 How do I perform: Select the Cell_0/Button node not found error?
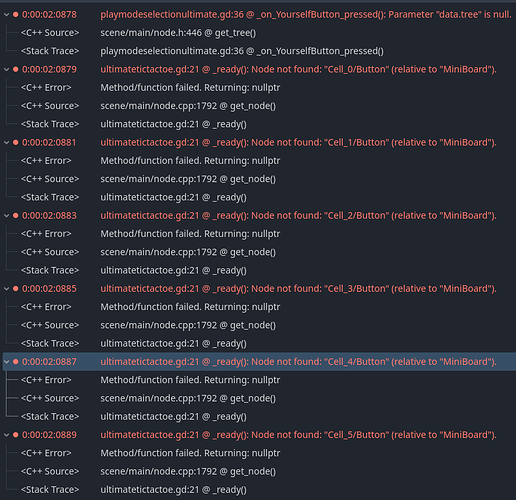[298, 69]
